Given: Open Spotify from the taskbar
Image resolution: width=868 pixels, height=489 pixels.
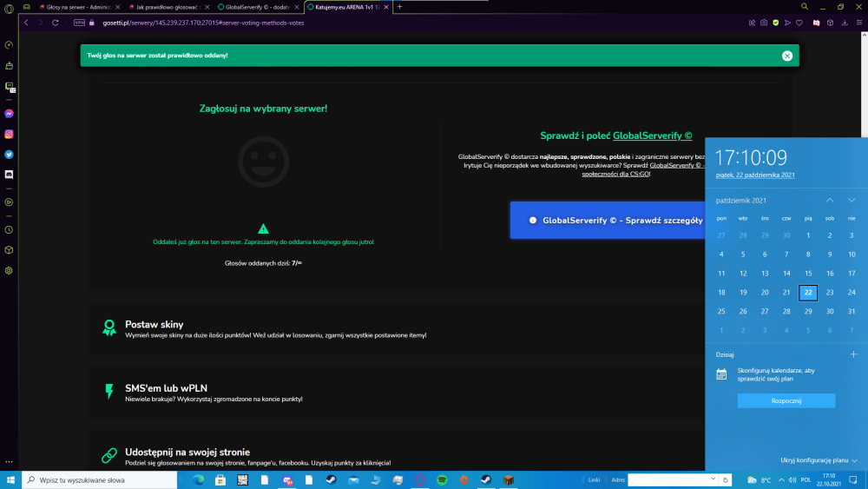Looking at the screenshot, I should [442, 480].
